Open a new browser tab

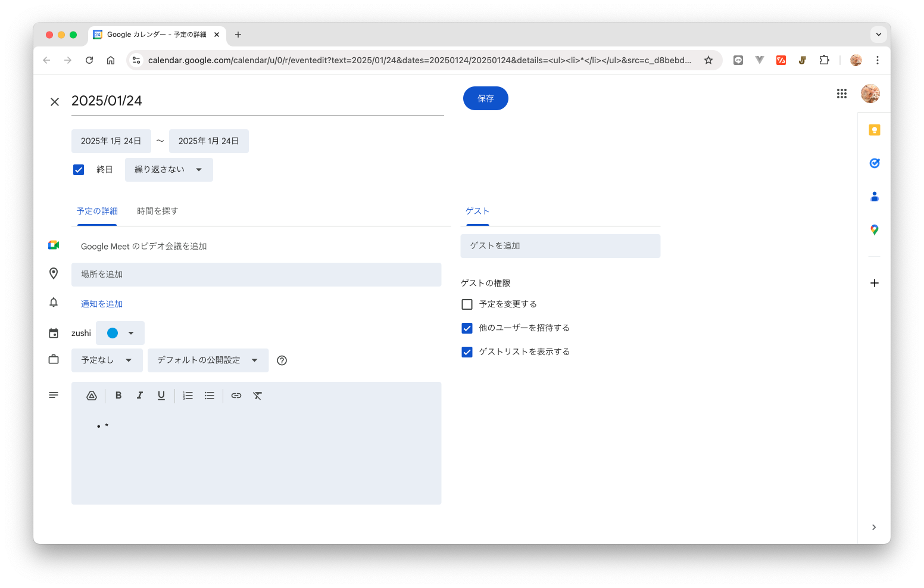[238, 35]
